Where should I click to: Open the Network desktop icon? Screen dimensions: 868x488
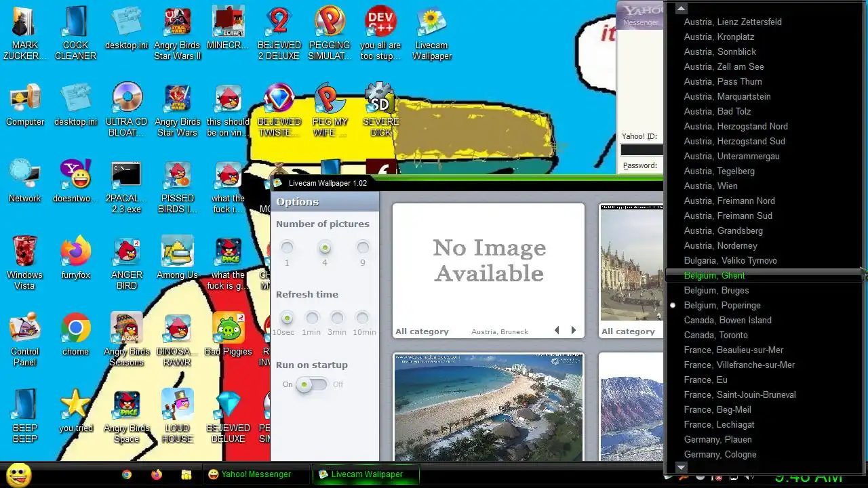(x=24, y=182)
